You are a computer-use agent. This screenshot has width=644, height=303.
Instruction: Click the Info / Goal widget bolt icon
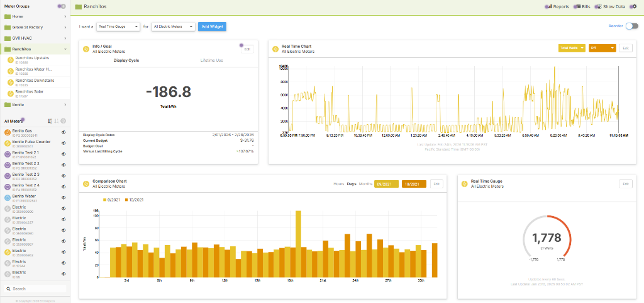pos(86,49)
